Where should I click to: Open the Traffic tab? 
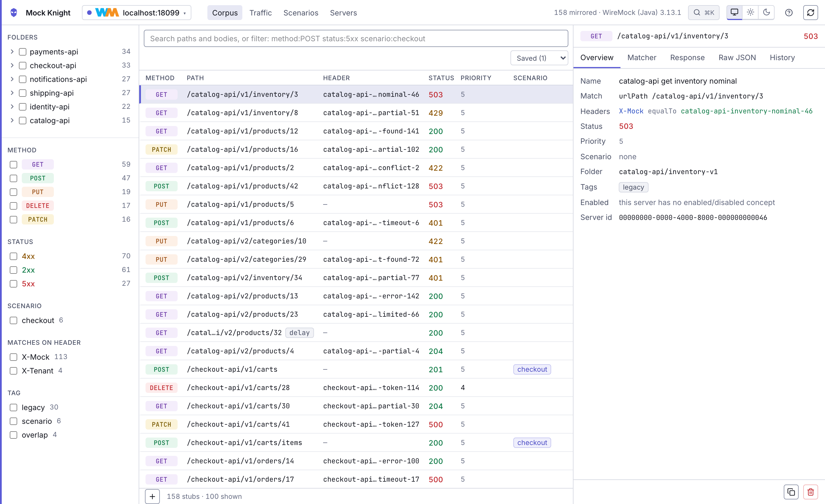[260, 13]
